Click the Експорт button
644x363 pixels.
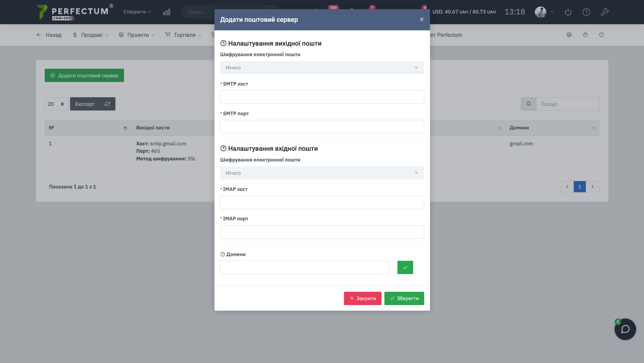tap(85, 104)
